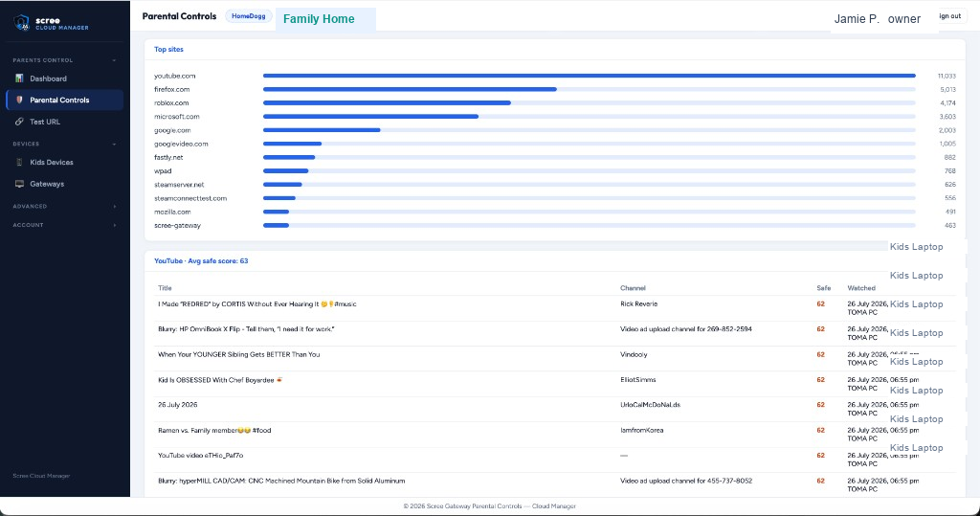
Task: Click the ElliotSimms channel name
Action: [x=638, y=380]
